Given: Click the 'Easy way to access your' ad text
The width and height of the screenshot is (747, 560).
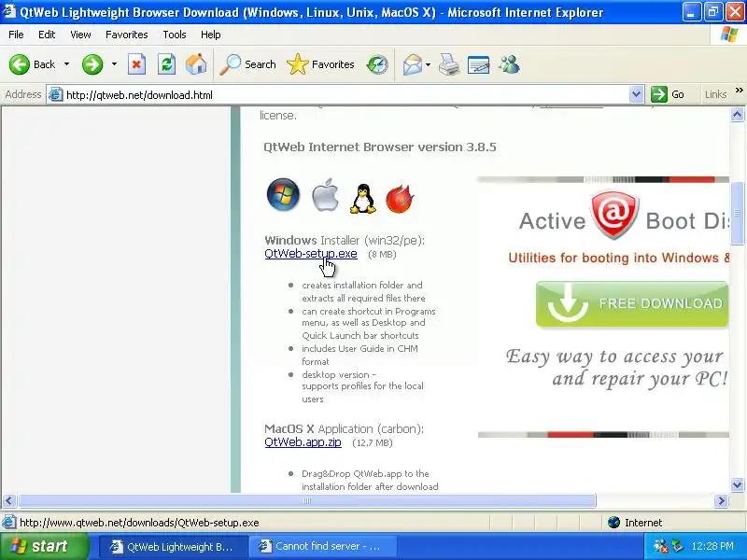Looking at the screenshot, I should point(614,357).
